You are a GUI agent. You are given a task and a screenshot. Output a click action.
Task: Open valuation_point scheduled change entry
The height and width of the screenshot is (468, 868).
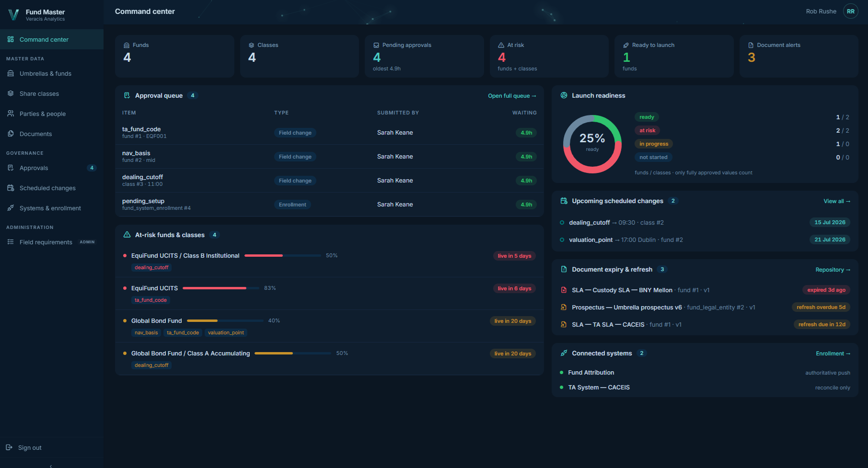[705, 240]
